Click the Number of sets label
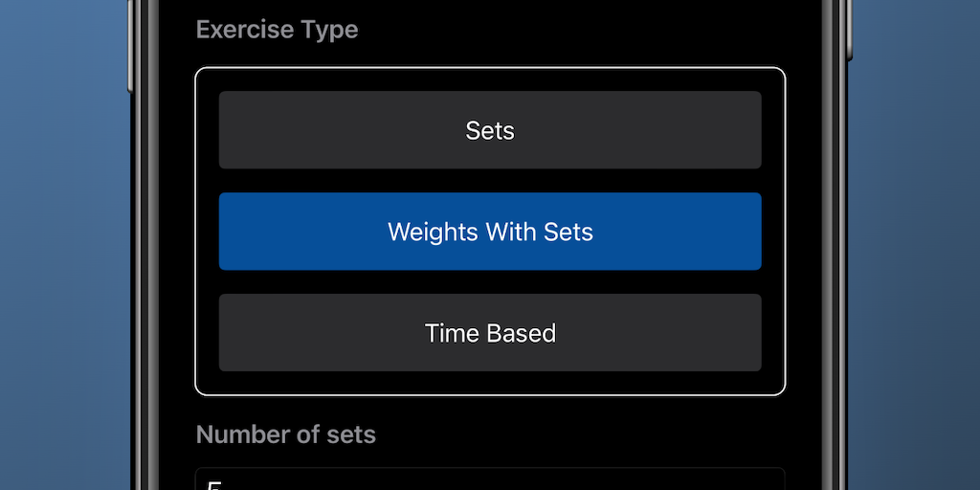This screenshot has width=980, height=490. click(285, 434)
